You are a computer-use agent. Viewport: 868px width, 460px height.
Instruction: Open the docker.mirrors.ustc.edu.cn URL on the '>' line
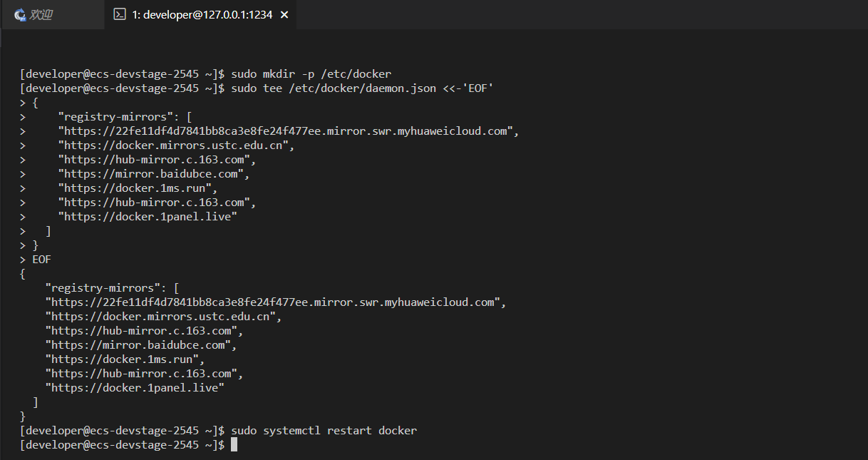point(173,145)
